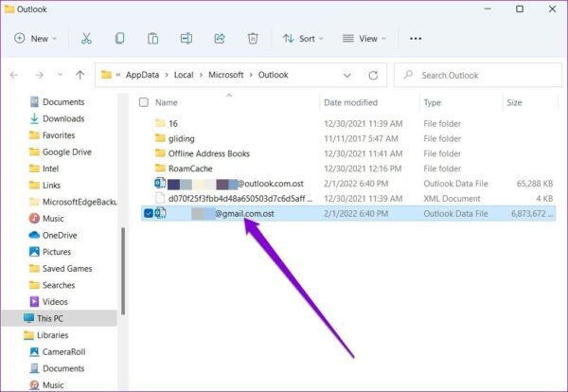The height and width of the screenshot is (392, 568).
Task: Click the Cut scissors icon
Action: pos(86,39)
